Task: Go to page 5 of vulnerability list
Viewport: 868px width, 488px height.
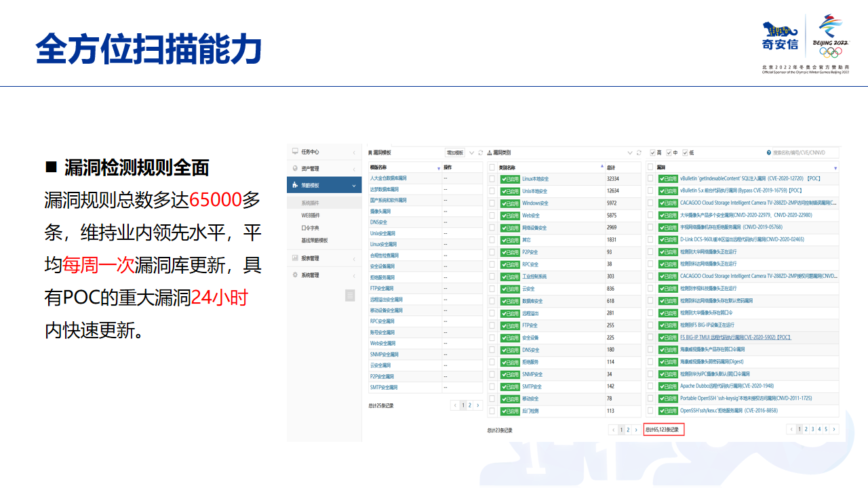Action: point(826,429)
